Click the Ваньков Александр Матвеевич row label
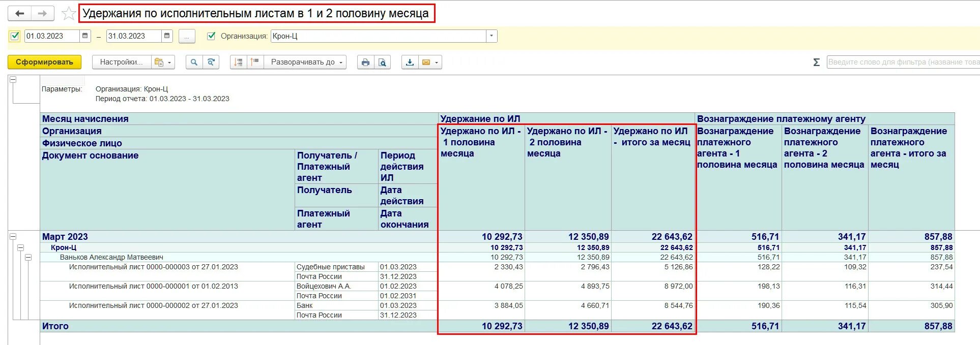 [x=111, y=257]
